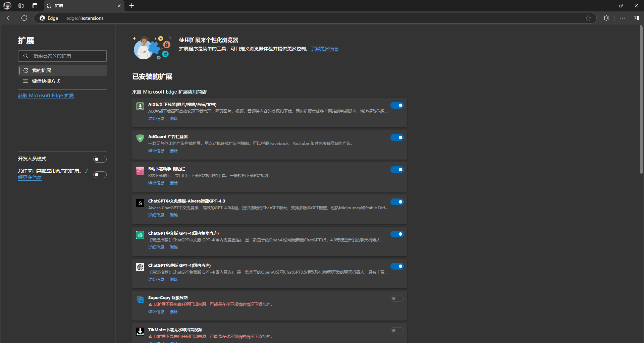This screenshot has width=644, height=343.
Task: Click the 来自 Microsoft Edge 扩展应用商店 label
Action: (169, 92)
